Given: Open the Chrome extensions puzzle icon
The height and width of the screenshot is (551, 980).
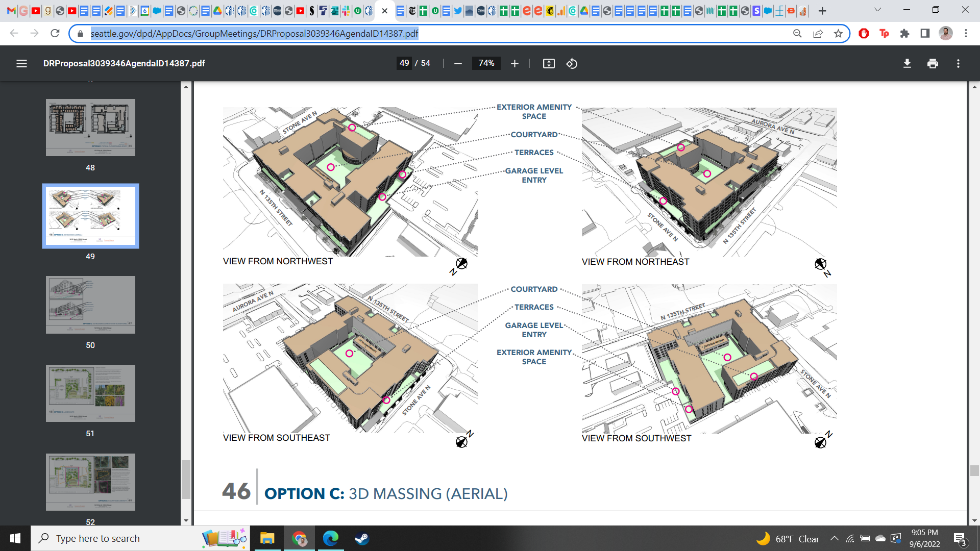Looking at the screenshot, I should (x=904, y=34).
